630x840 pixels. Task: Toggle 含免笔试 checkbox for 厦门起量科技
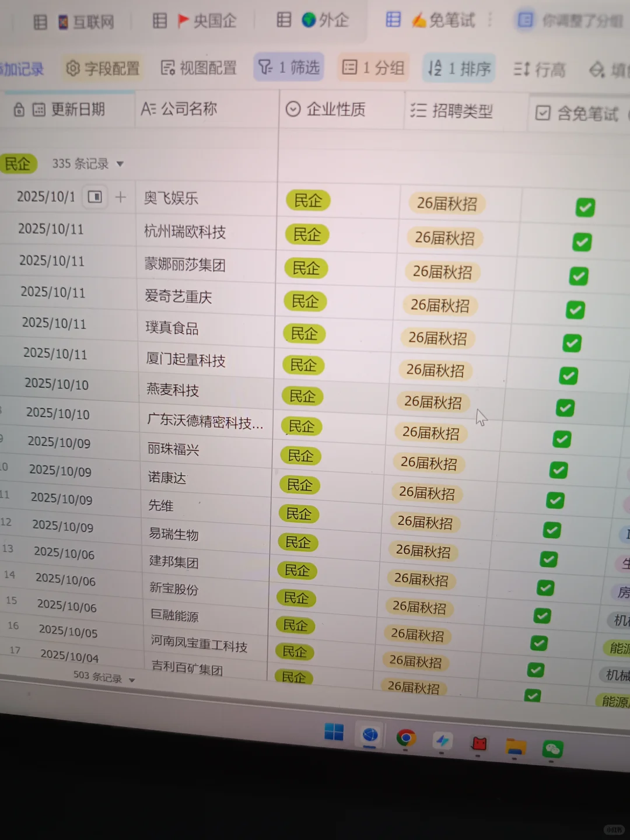[x=568, y=376]
